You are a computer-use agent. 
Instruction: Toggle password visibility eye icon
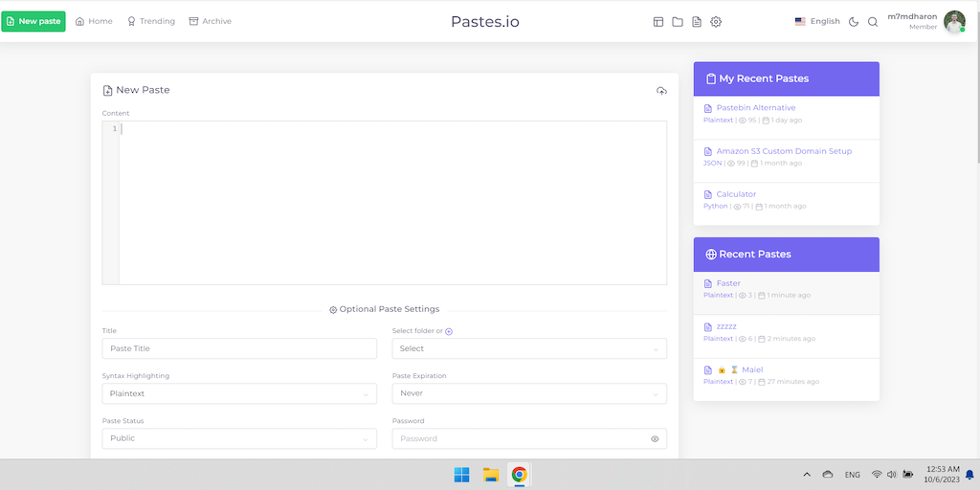click(656, 438)
